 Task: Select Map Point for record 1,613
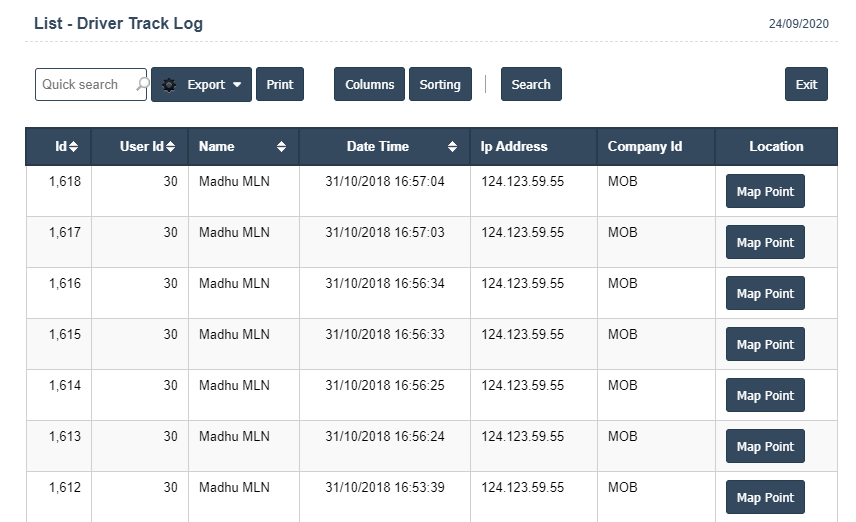coord(764,446)
